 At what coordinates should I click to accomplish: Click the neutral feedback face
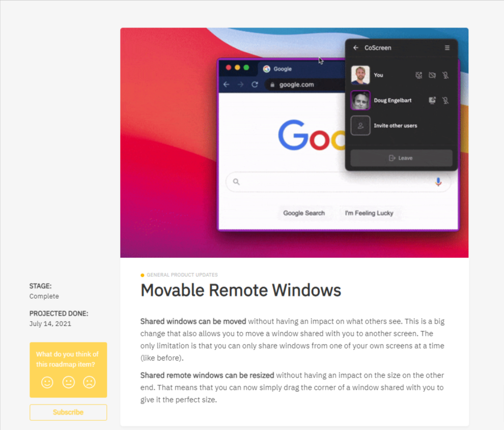[x=68, y=383]
